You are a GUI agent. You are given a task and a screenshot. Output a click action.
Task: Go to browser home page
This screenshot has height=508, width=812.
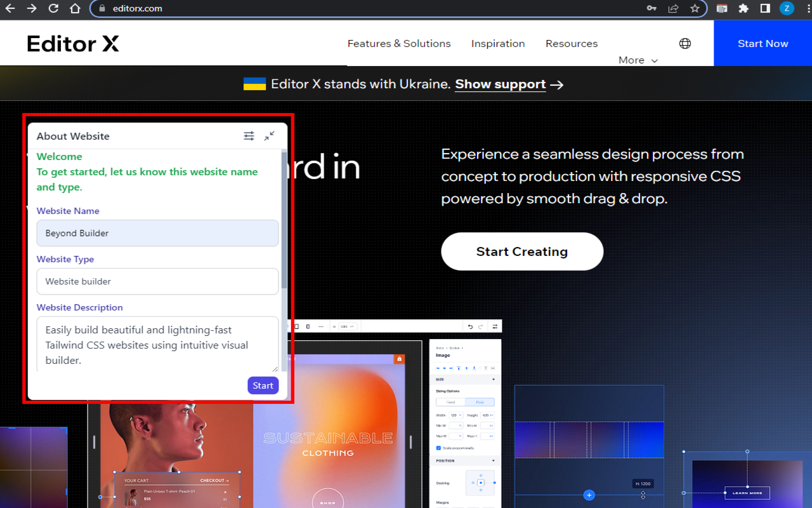[x=75, y=8]
